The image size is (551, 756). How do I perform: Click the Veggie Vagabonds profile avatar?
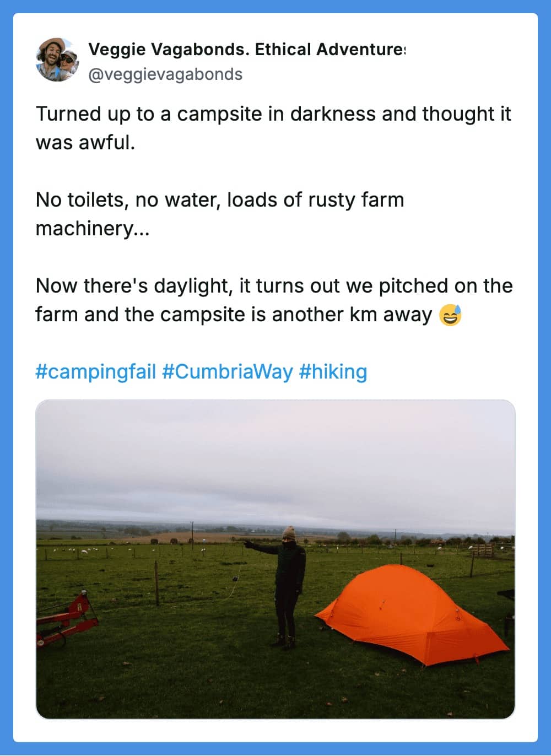pos(57,60)
